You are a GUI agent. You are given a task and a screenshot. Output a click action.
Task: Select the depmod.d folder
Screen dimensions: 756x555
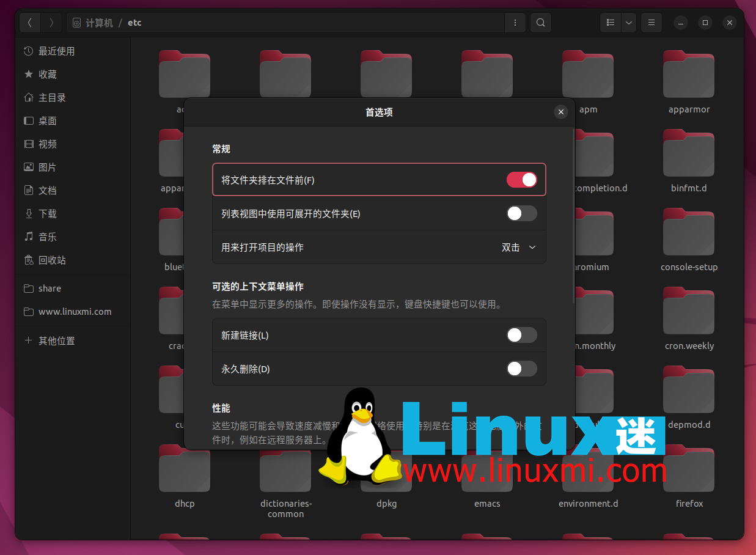[689, 398]
